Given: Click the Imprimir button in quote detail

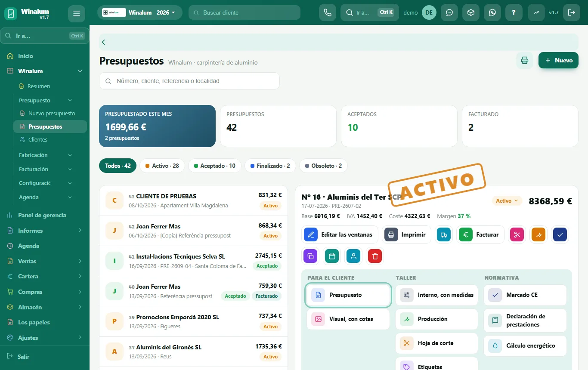Looking at the screenshot, I should (407, 234).
